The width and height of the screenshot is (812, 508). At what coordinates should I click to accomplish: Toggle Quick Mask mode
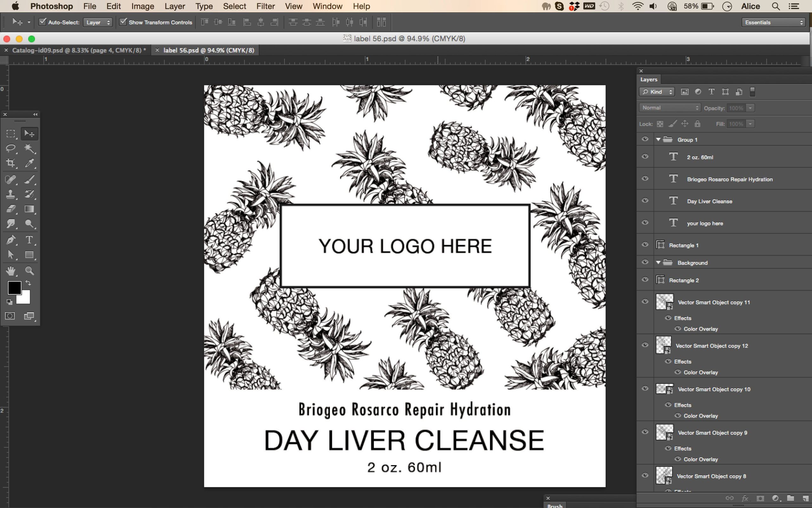[10, 316]
